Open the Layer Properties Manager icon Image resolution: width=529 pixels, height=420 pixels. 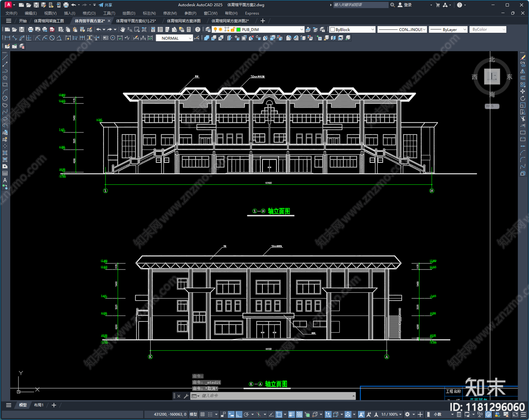(208, 29)
